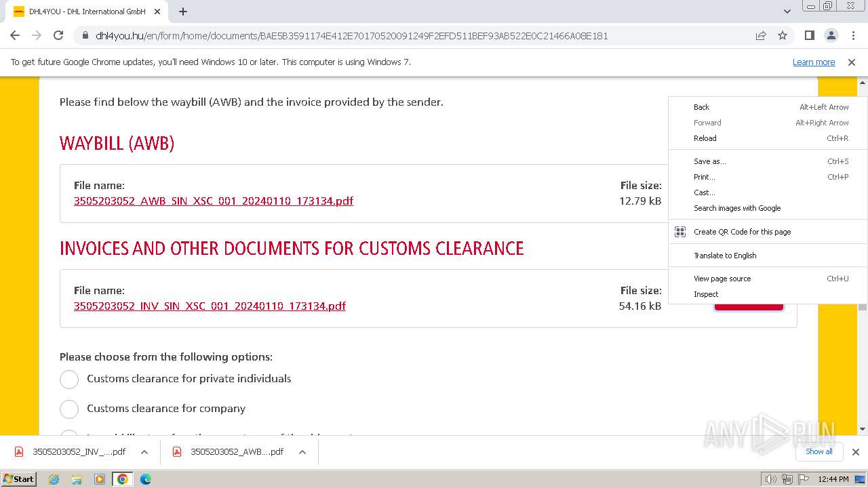868x488 pixels.
Task: Choose View page source
Action: pyautogui.click(x=768, y=279)
